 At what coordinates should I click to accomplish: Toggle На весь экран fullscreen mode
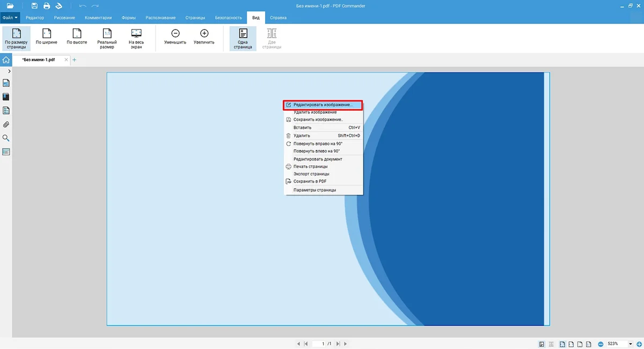(136, 39)
